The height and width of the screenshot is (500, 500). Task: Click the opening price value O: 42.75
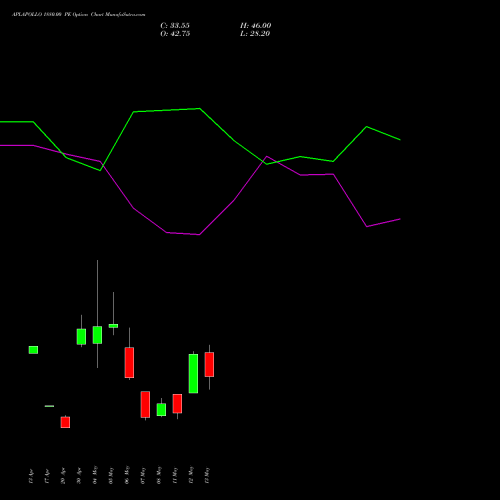175,34
